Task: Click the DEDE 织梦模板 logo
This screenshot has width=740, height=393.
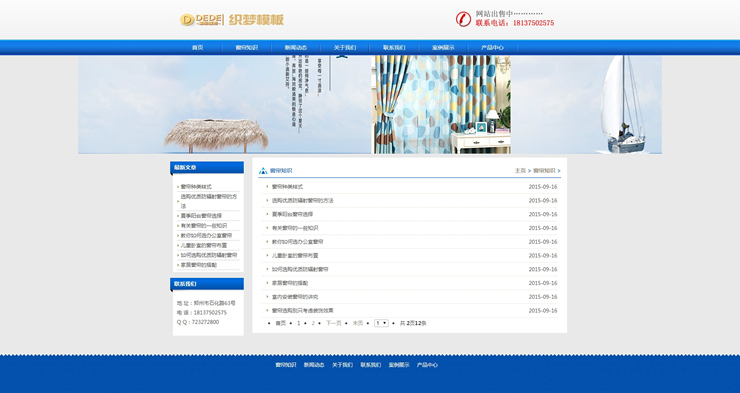Action: coord(232,19)
